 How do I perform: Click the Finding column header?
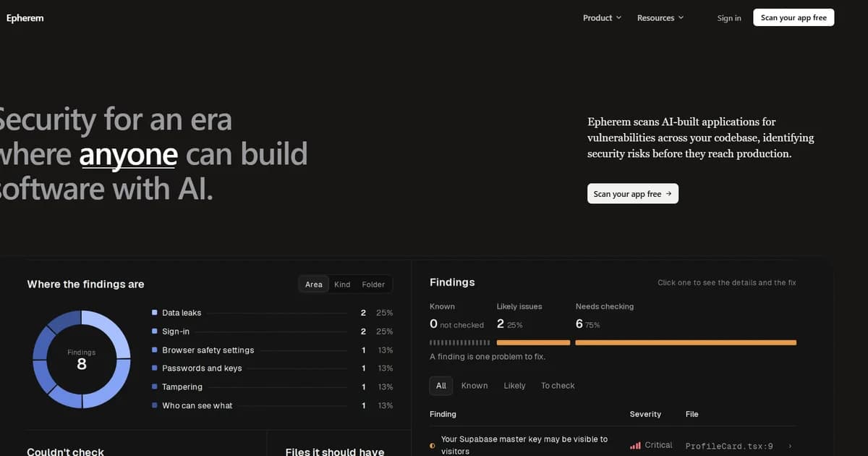click(443, 414)
